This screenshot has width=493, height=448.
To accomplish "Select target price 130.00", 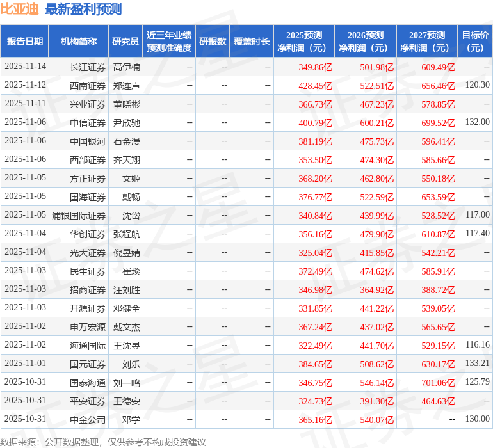I will click(477, 419).
